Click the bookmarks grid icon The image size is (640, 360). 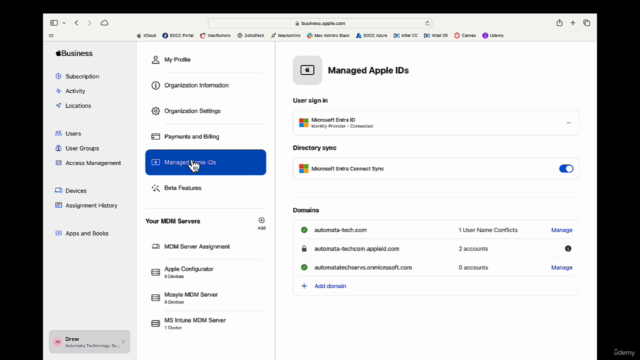(51, 36)
